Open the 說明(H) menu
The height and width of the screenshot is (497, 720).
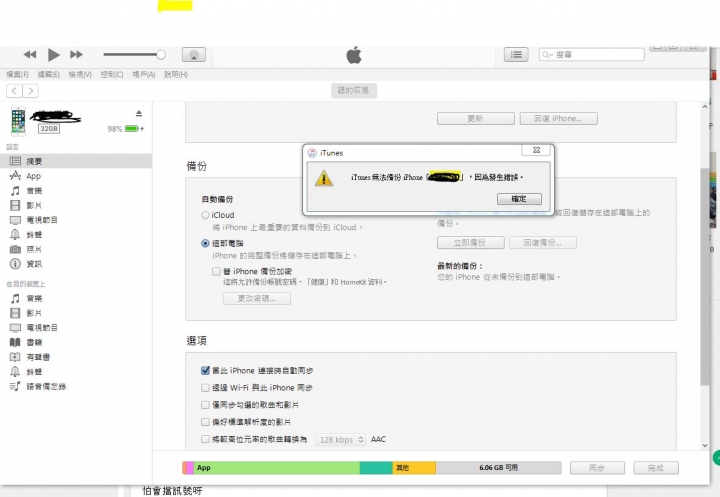pyautogui.click(x=176, y=74)
